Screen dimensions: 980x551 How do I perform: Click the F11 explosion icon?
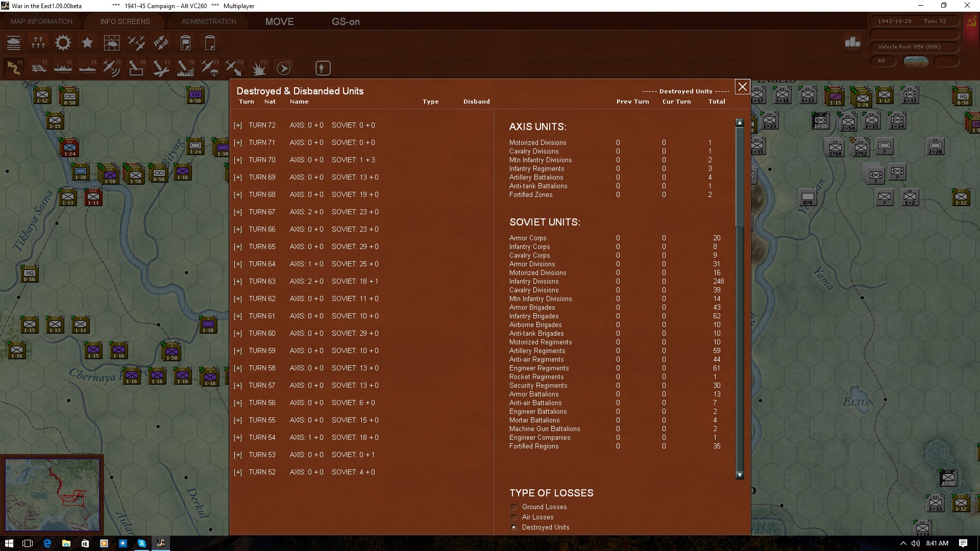[x=259, y=68]
